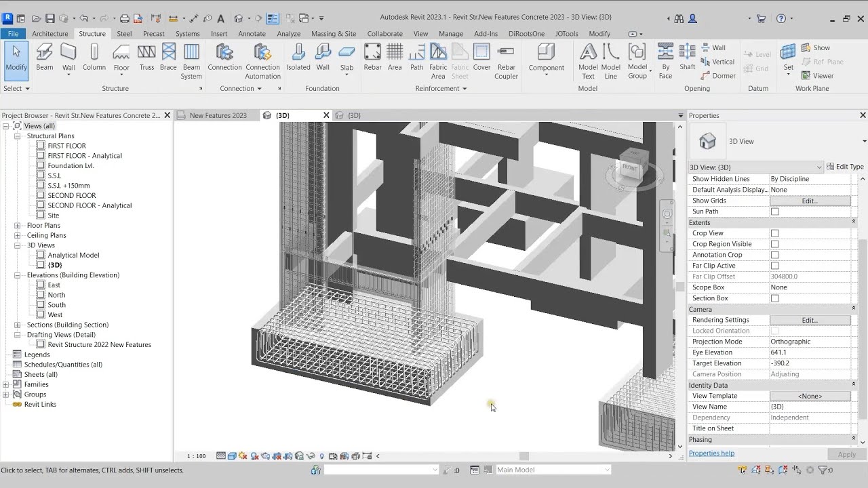
Task: Select the Model Line tool
Action: tap(611, 61)
